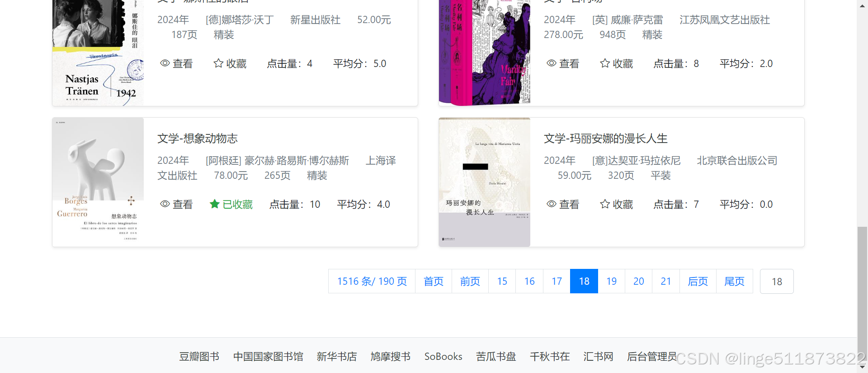Click the 玛丽安娜的漫长人生 book cover thumbnail
The image size is (868, 373).
[x=485, y=182]
